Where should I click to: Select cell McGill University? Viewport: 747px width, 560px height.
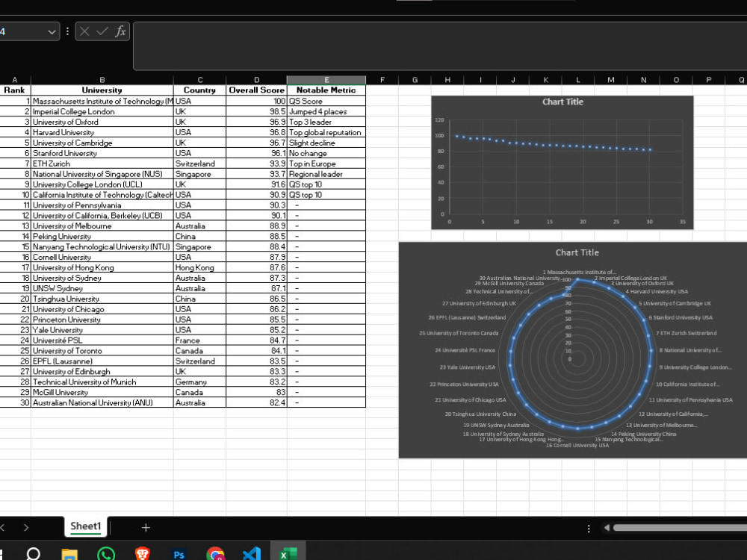click(102, 393)
